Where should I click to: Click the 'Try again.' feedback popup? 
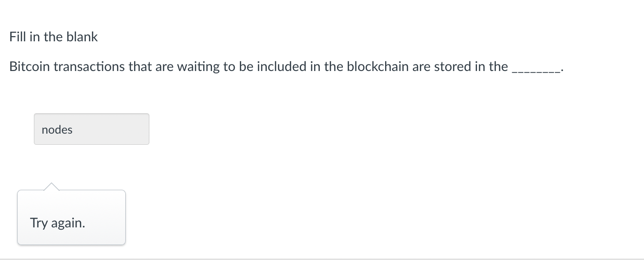(71, 217)
